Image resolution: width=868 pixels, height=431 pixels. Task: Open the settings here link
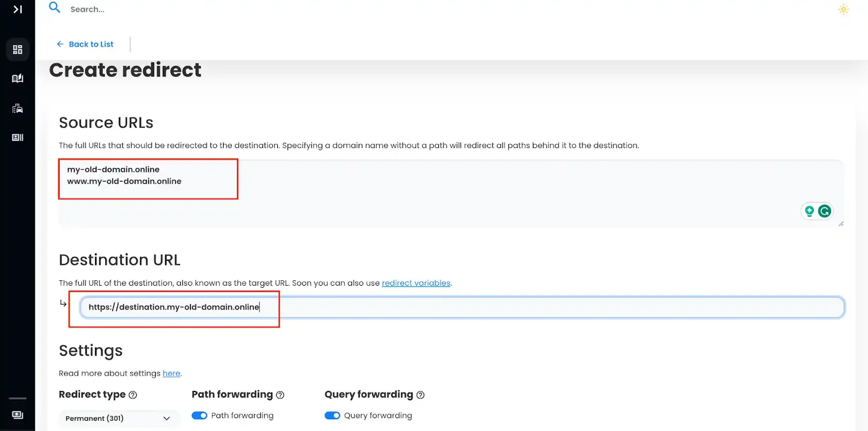tap(171, 373)
